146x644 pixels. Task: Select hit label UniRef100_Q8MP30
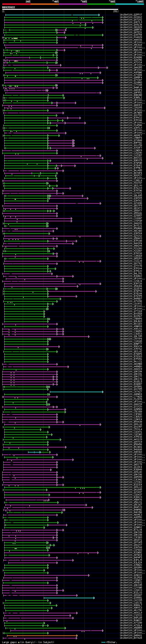coord(131,30)
